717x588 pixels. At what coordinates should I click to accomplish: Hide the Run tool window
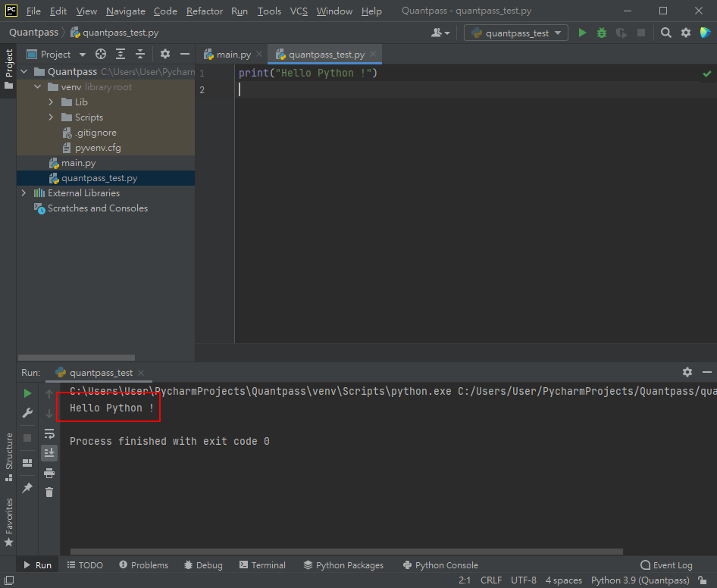(707, 372)
